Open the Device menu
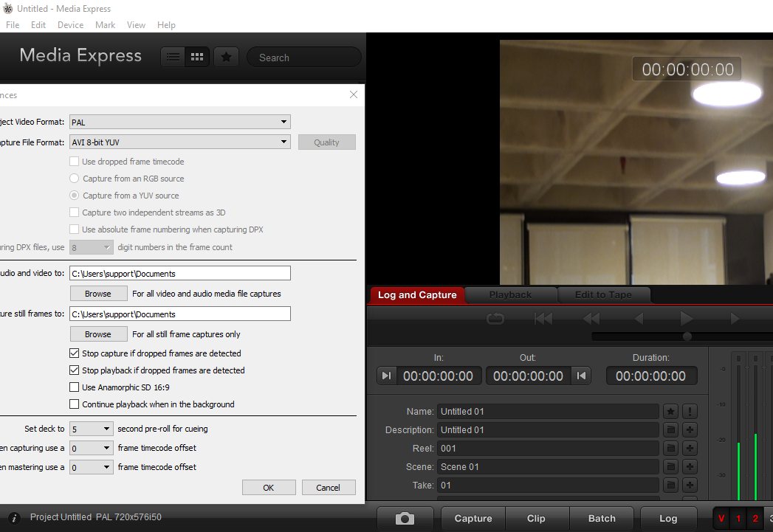The height and width of the screenshot is (532, 773). pos(70,24)
